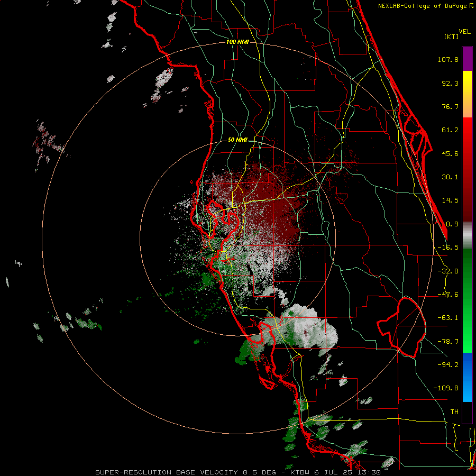This screenshot has width=476, height=476.
Task: Click the 92.3 legend value
Action: click(450, 83)
